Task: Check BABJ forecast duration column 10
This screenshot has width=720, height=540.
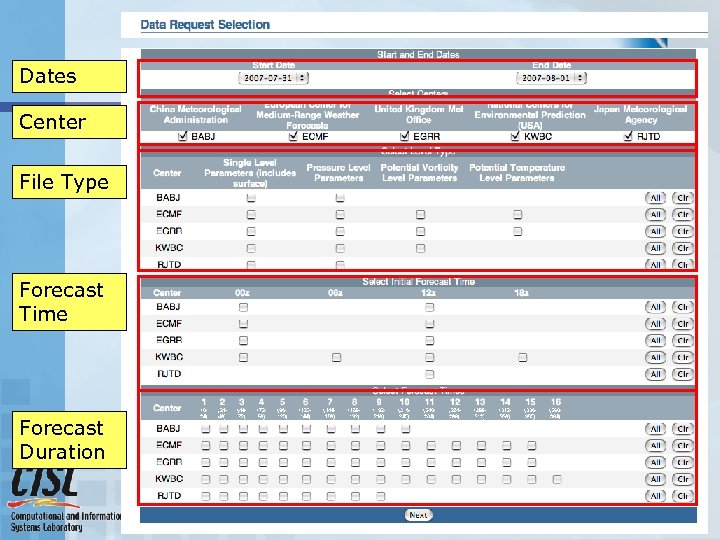Action: pyautogui.click(x=405, y=429)
